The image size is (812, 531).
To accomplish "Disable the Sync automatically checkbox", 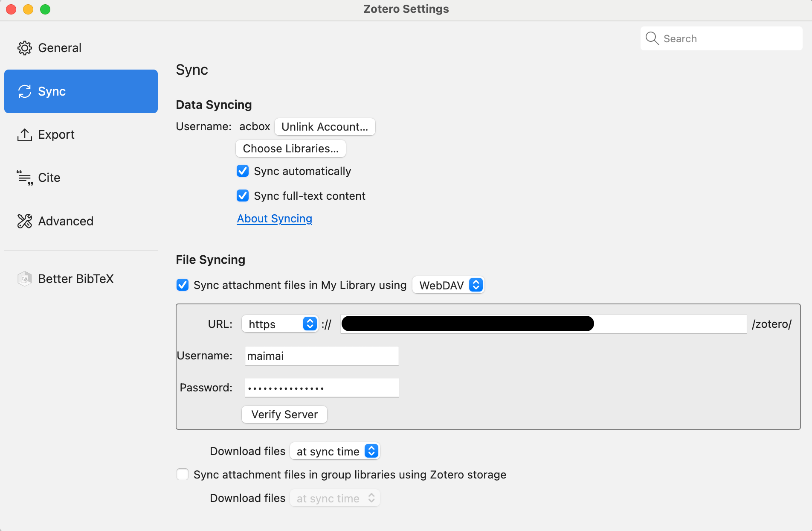I will [x=243, y=171].
